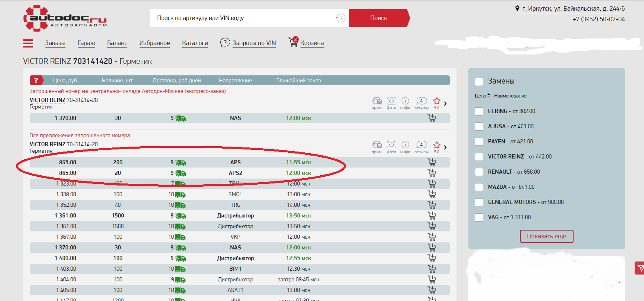This screenshot has width=644, height=301.
Task: Open the Гараж menu
Action: (86, 43)
